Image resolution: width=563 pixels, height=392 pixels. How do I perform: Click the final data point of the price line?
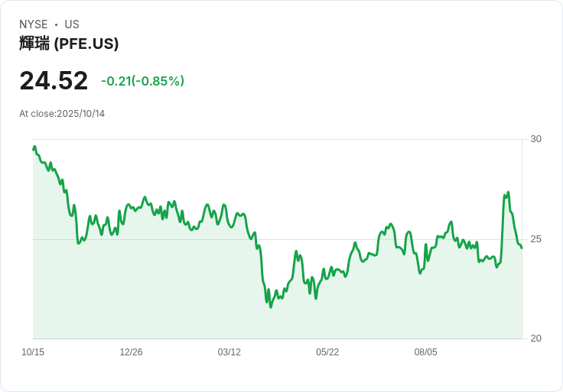[522, 248]
